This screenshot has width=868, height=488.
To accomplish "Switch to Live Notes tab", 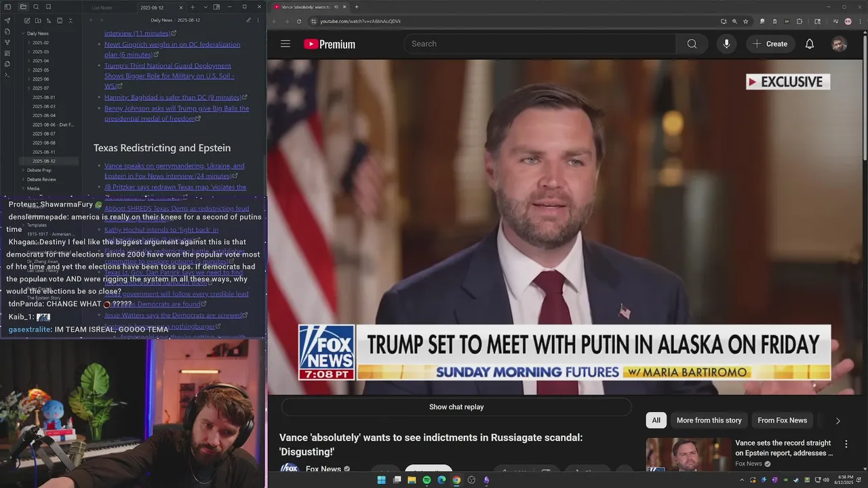I will click(x=102, y=7).
